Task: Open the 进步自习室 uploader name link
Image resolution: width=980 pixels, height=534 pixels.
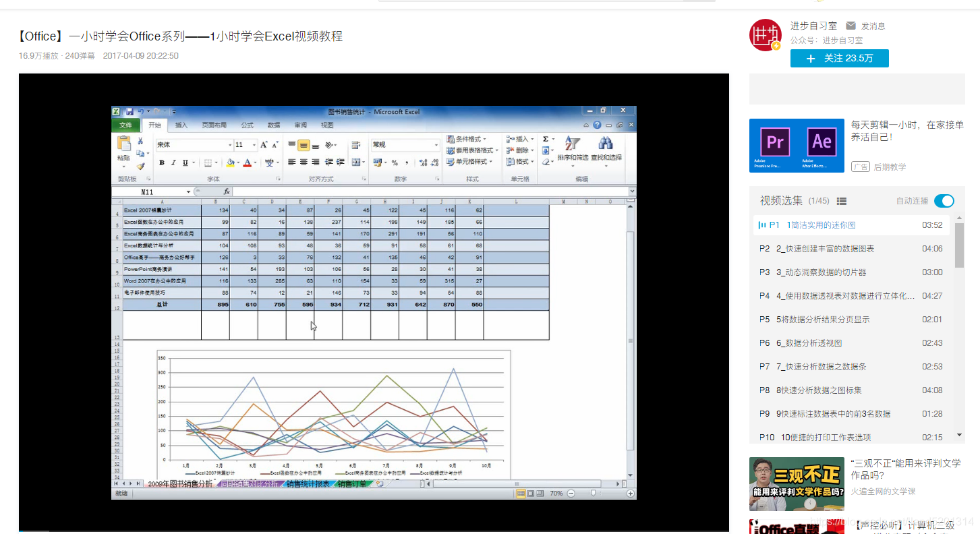Action: (x=813, y=26)
